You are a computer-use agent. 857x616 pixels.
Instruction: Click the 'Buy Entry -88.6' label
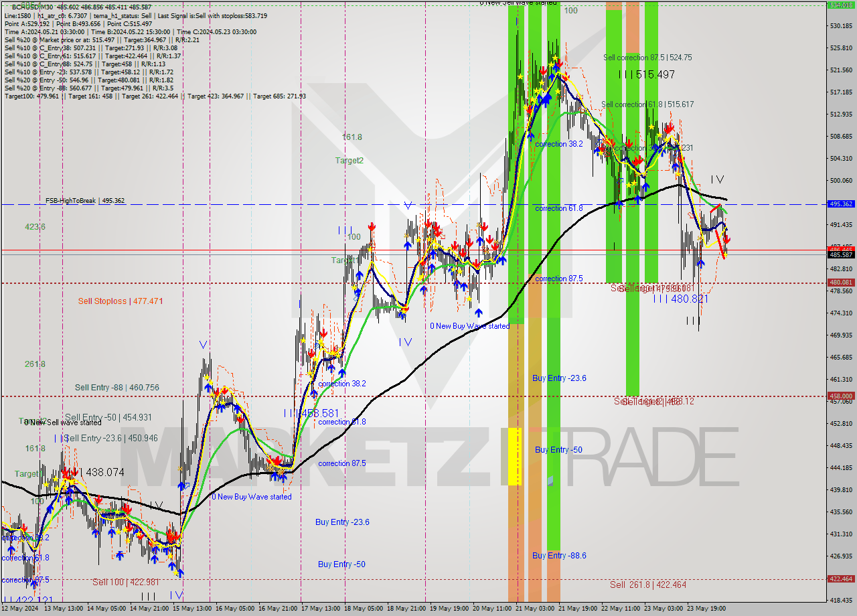click(559, 555)
